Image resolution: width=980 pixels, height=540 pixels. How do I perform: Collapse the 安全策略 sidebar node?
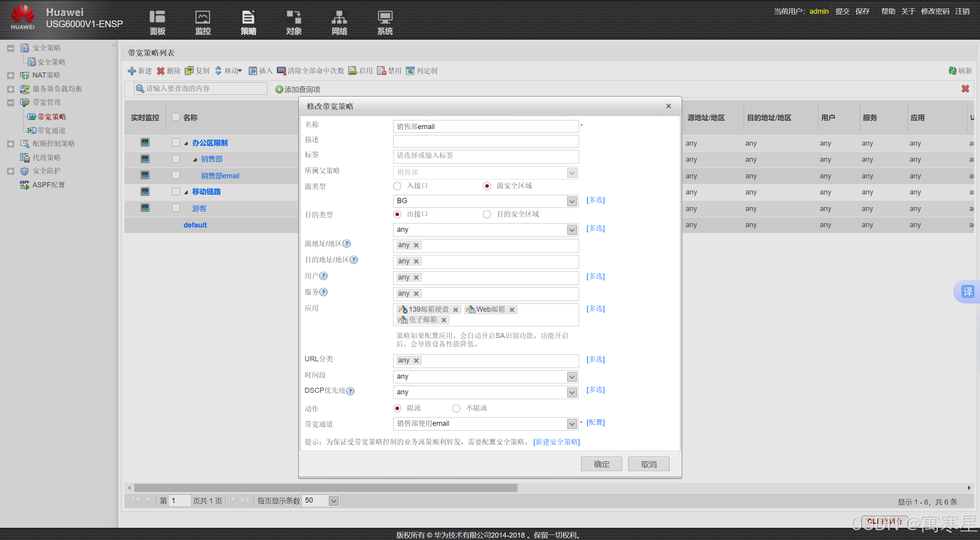click(x=11, y=48)
